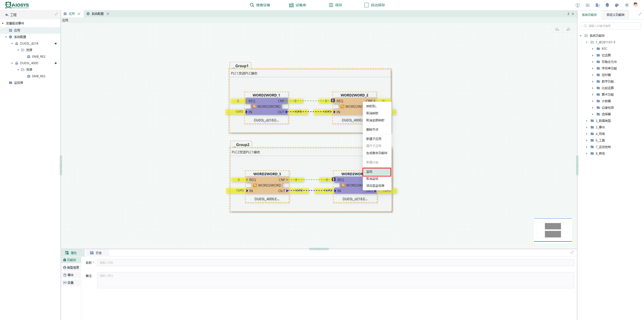
Task: Click the function block search field
Action: [x=611, y=26]
